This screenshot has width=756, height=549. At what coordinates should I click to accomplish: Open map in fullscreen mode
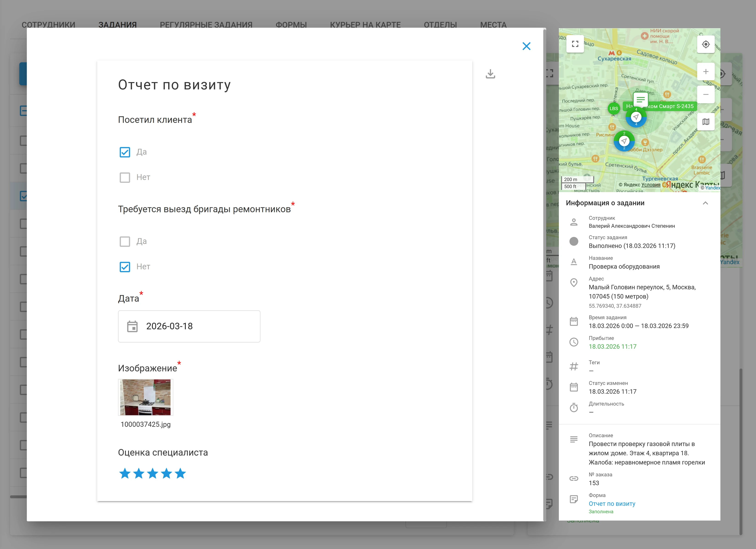pos(575,44)
